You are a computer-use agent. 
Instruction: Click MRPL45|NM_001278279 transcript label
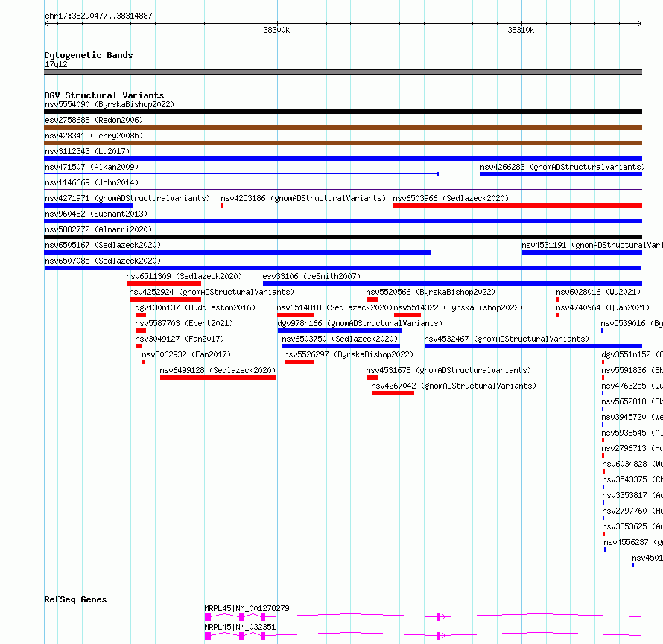tap(247, 608)
